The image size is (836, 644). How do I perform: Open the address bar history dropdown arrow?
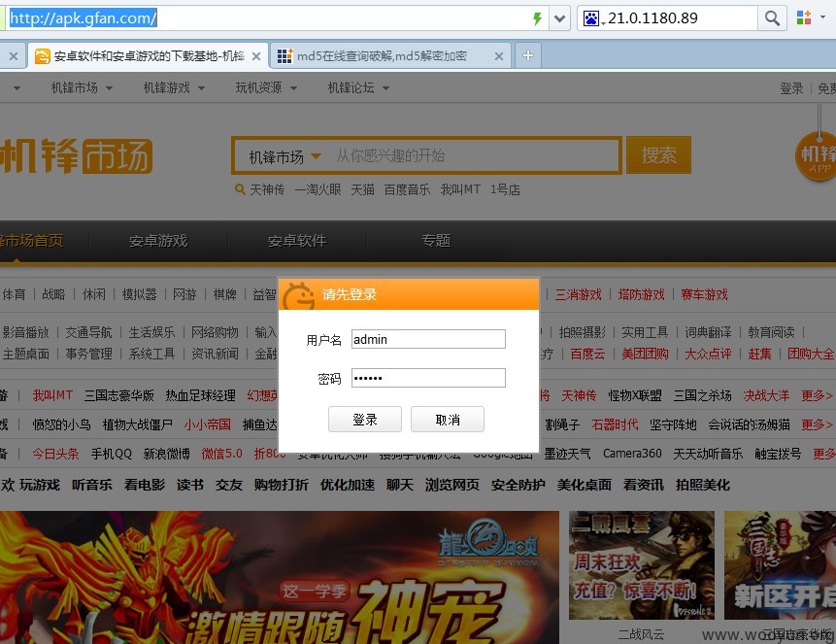pos(559,19)
